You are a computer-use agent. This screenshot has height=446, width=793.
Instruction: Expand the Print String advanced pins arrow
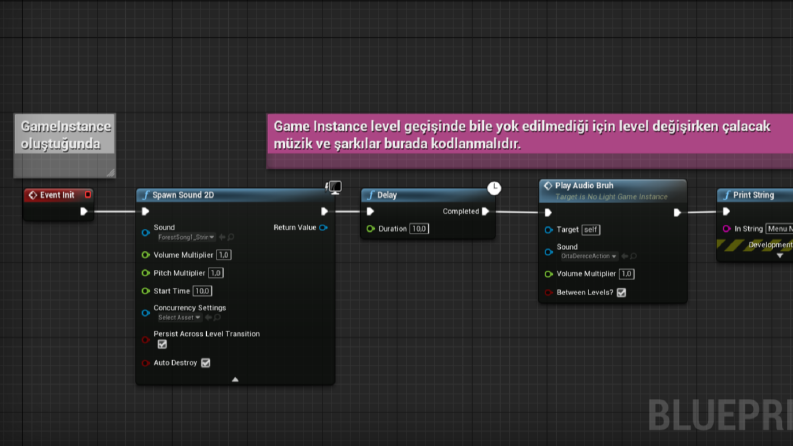click(x=780, y=256)
